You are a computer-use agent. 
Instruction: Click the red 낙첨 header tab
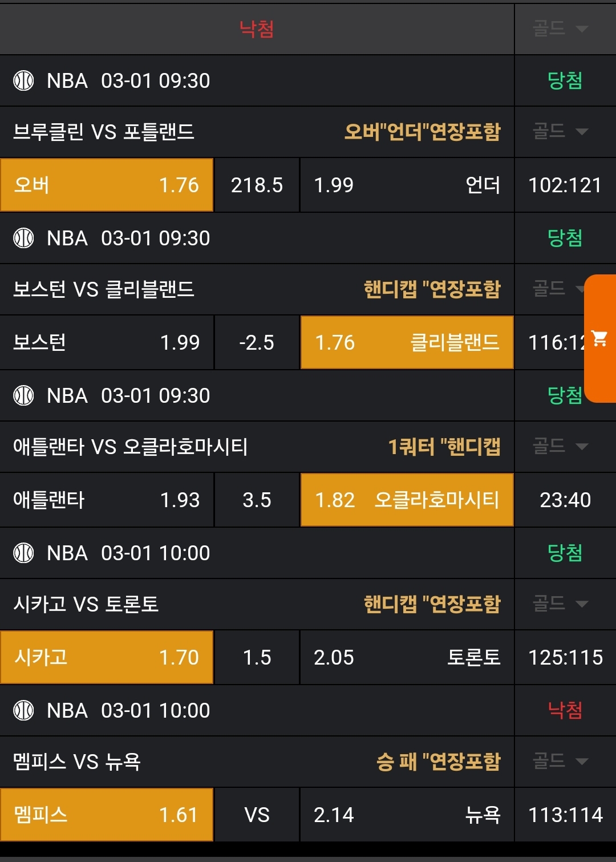coord(257,28)
